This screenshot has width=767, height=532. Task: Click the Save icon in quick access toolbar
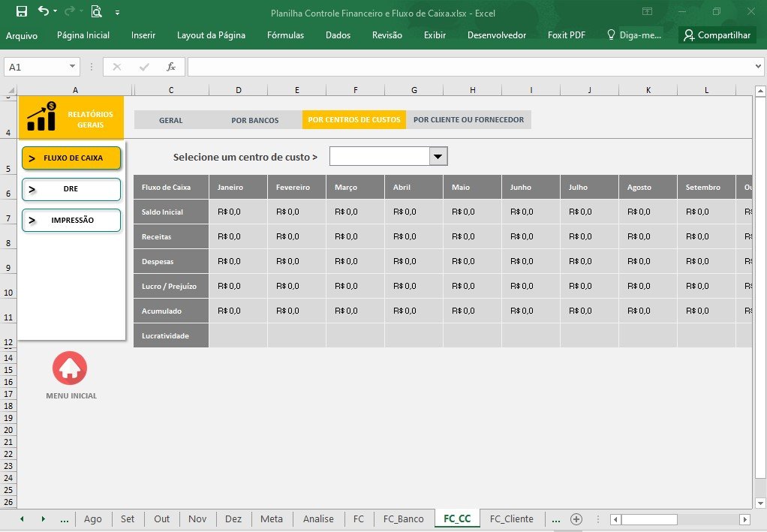[22, 11]
